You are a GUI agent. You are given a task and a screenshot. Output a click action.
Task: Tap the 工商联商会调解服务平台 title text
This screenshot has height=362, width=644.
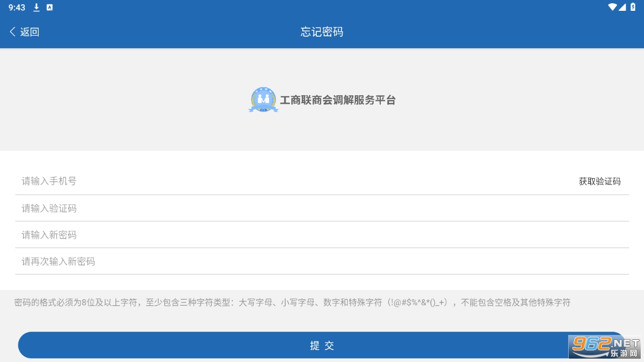[337, 100]
